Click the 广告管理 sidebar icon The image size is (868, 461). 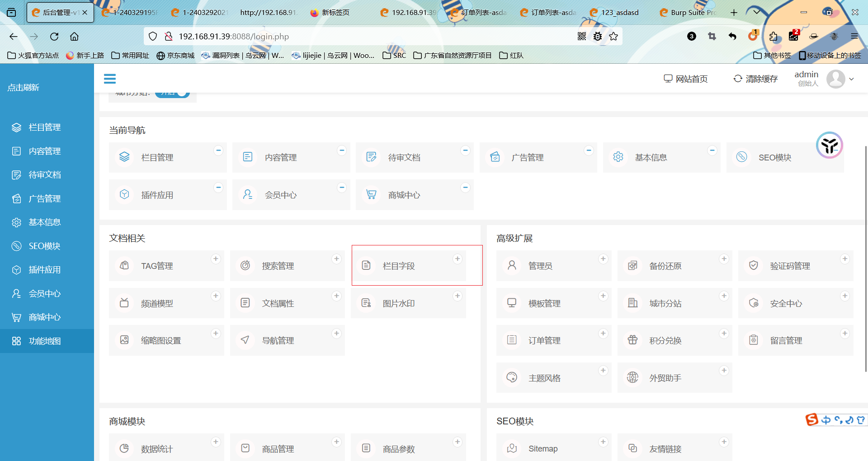(x=17, y=198)
